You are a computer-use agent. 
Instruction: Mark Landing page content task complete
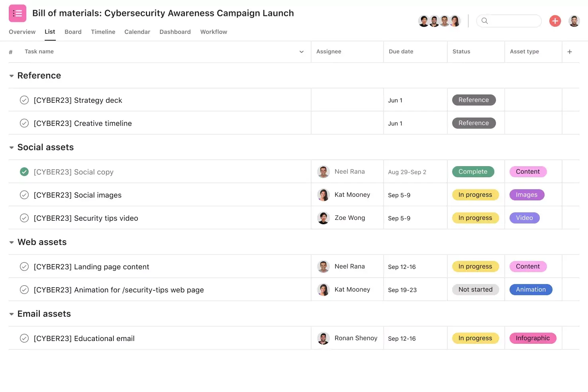click(x=24, y=267)
